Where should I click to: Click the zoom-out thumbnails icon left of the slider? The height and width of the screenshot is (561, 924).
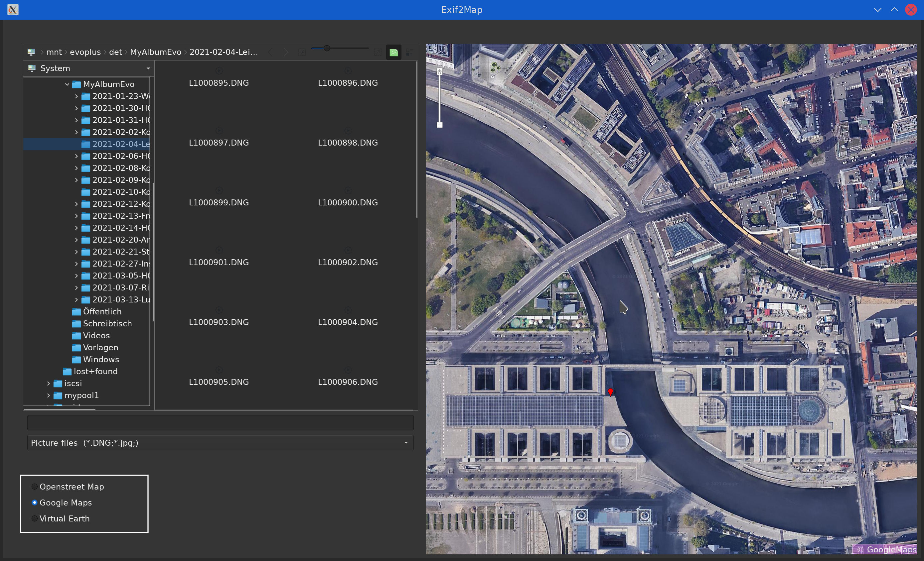click(302, 52)
